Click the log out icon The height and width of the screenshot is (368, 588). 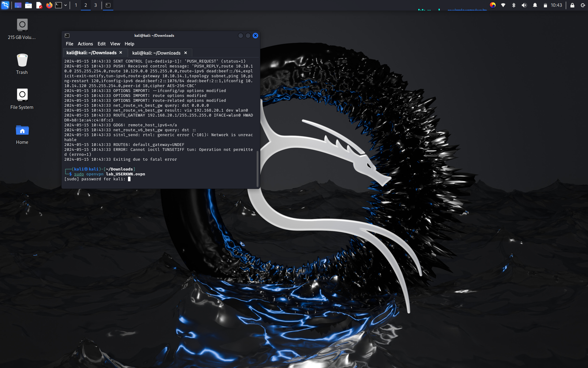point(582,5)
